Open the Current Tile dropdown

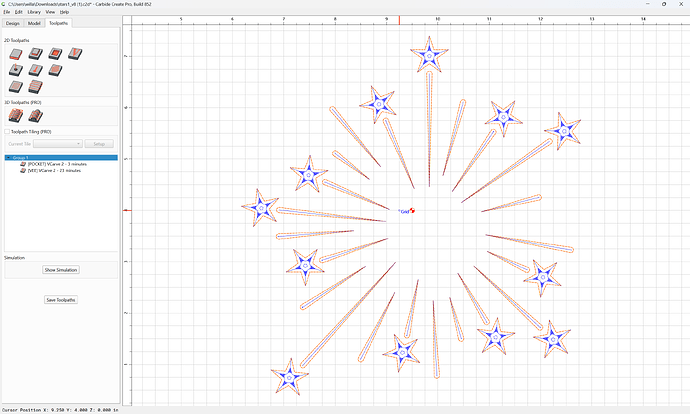pyautogui.click(x=58, y=144)
